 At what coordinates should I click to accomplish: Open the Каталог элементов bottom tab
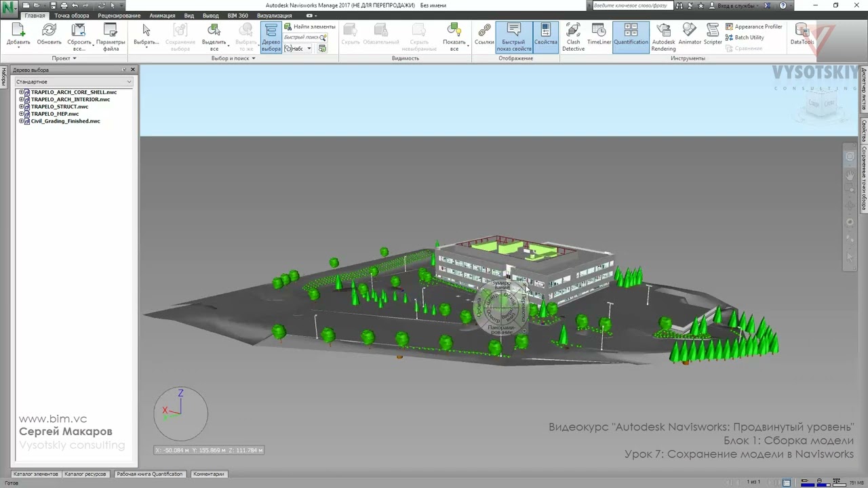36,474
